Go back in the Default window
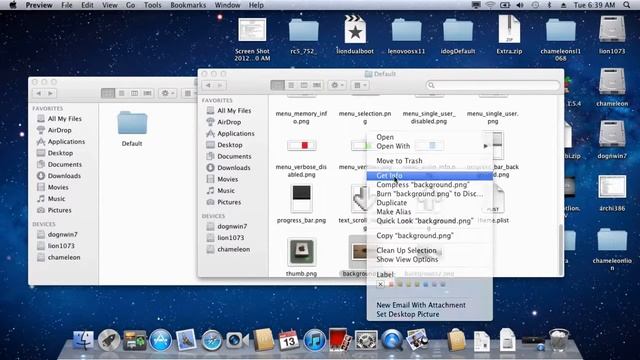This screenshot has width=640, height=360. [209, 85]
